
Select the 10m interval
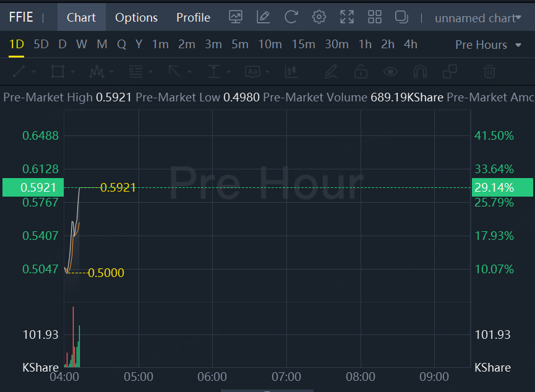[270, 45]
